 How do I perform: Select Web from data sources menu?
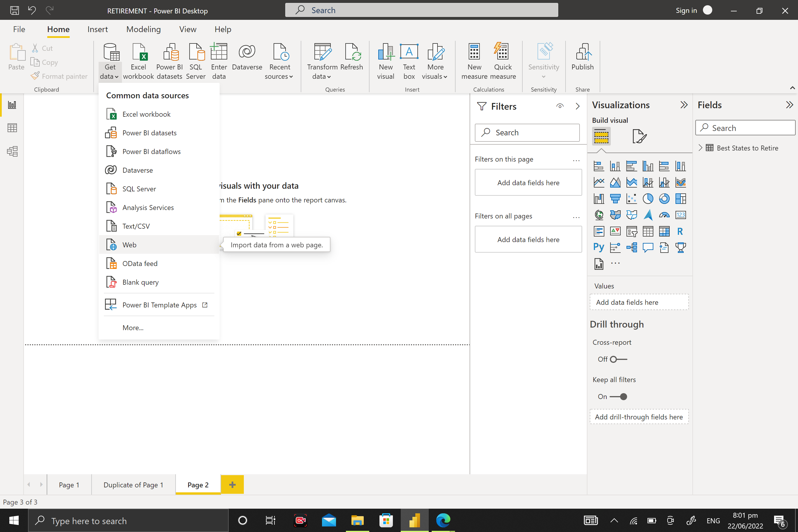[x=129, y=245]
